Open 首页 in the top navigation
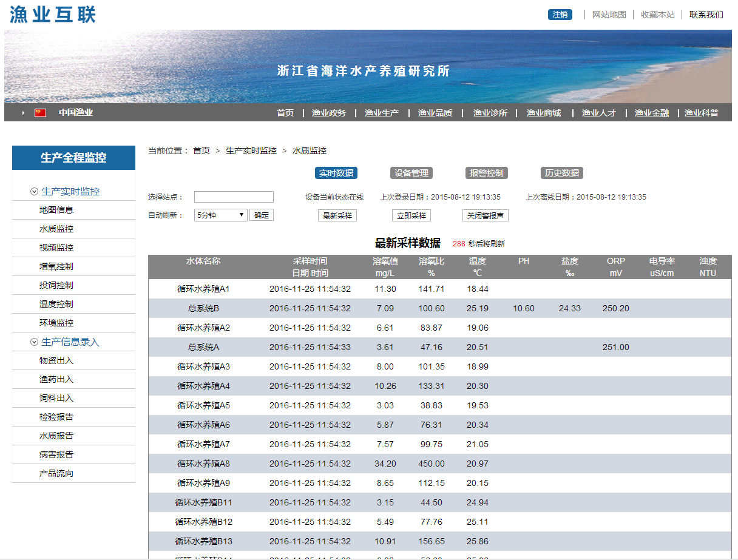This screenshot has height=560, width=738. coord(285,113)
